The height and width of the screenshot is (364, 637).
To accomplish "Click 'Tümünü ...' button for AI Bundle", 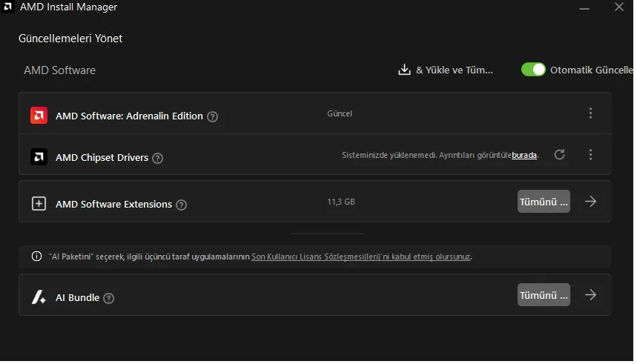I will tap(544, 295).
